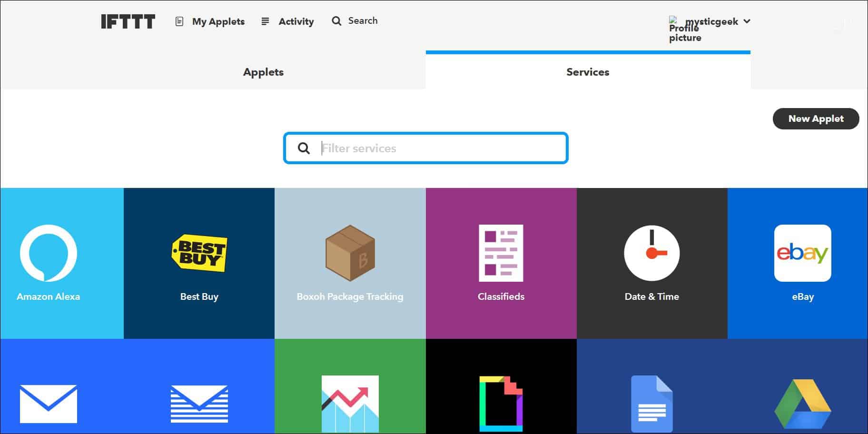The image size is (868, 434).
Task: Switch to the Applets tab
Action: pyautogui.click(x=263, y=72)
